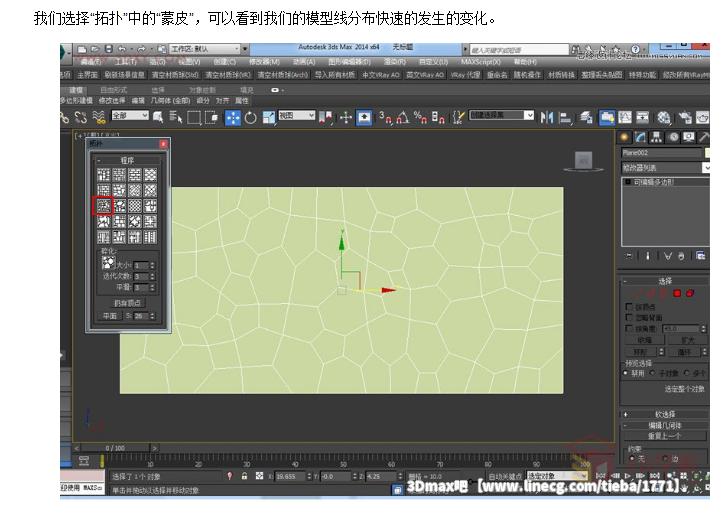Open the Modifiers menu in menu bar
Viewport: 719px width, 505px height.
(x=263, y=61)
